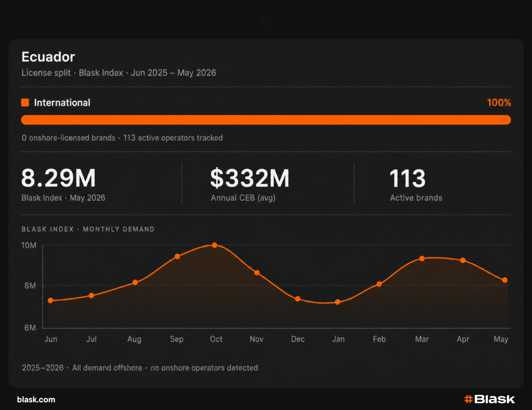This screenshot has width=532, height=410.
Task: Click the May x-axis label
Action: pyautogui.click(x=501, y=339)
